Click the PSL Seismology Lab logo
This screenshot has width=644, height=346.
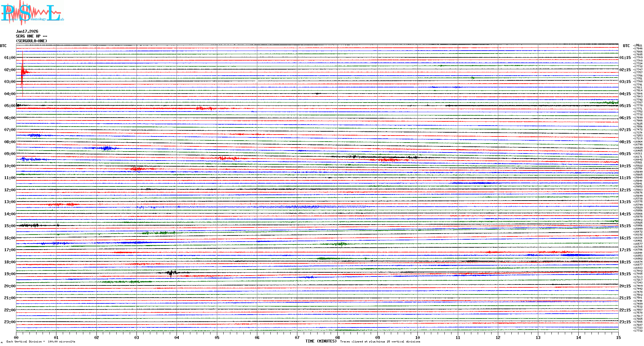pyautogui.click(x=32, y=13)
